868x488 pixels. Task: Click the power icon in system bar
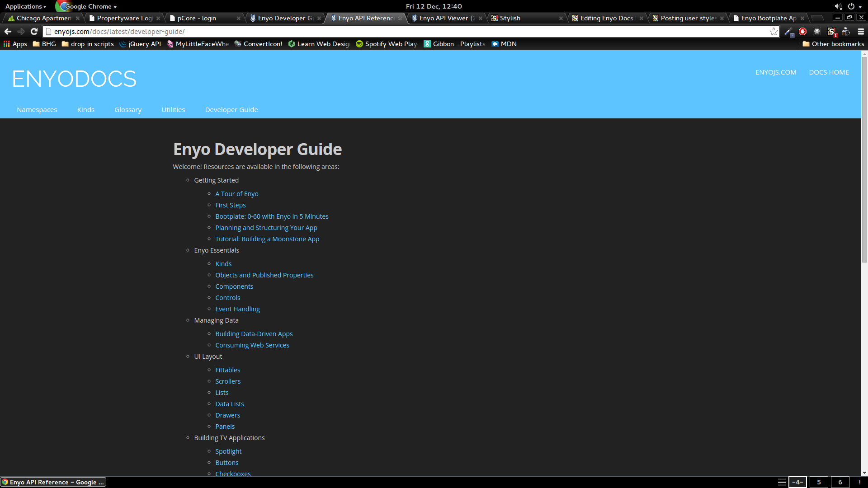pyautogui.click(x=851, y=6)
